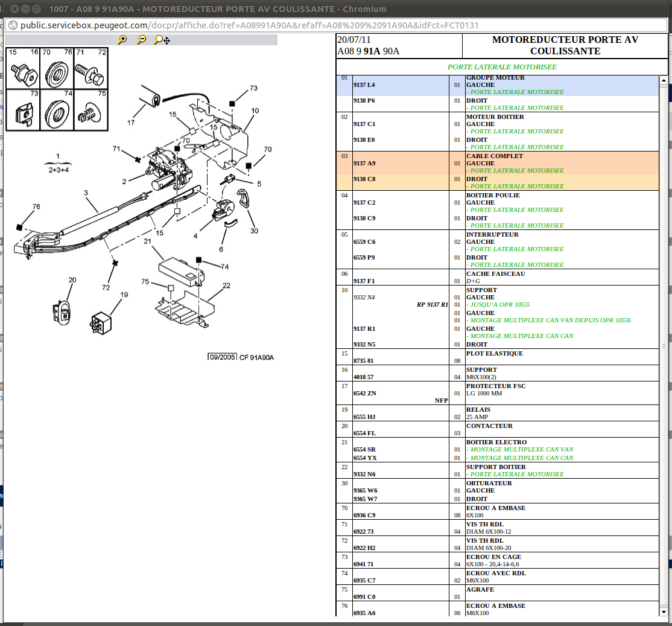Select italic part number 9332 N4
Image resolution: width=672 pixels, height=626 pixels.
364,298
